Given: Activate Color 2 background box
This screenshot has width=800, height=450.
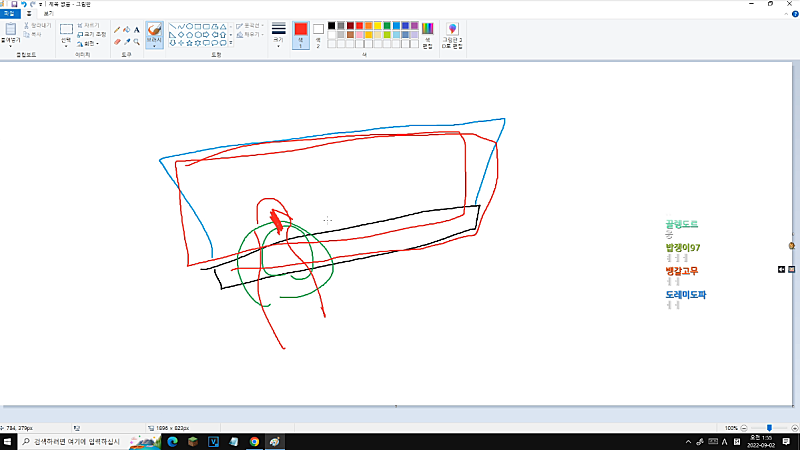Looking at the screenshot, I should click(x=318, y=35).
